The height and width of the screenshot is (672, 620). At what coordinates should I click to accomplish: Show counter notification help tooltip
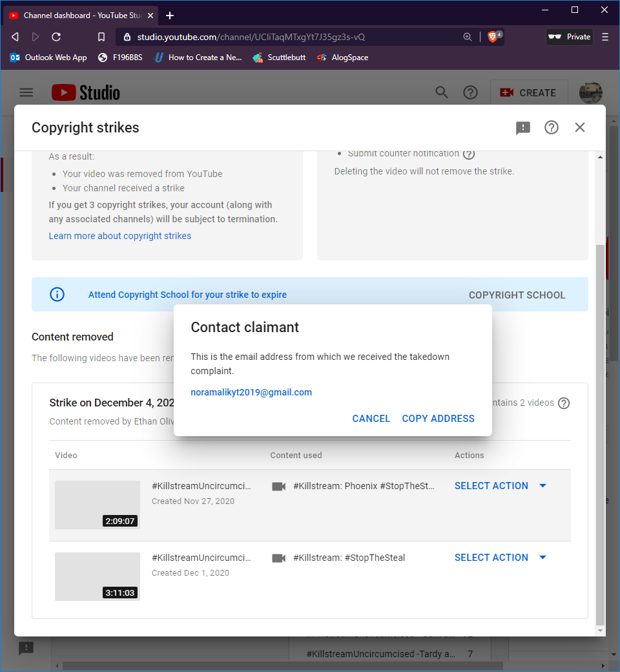click(469, 154)
